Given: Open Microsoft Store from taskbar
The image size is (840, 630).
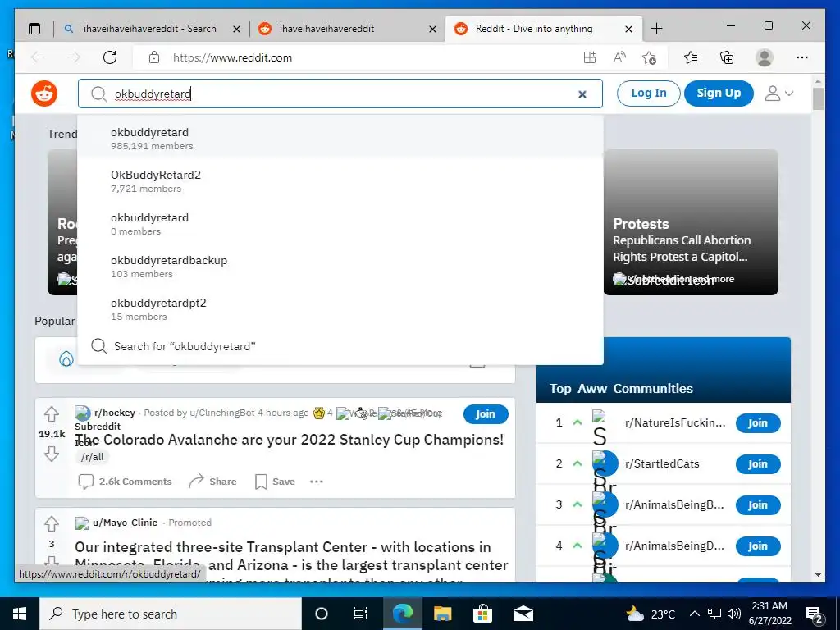Looking at the screenshot, I should [482, 614].
